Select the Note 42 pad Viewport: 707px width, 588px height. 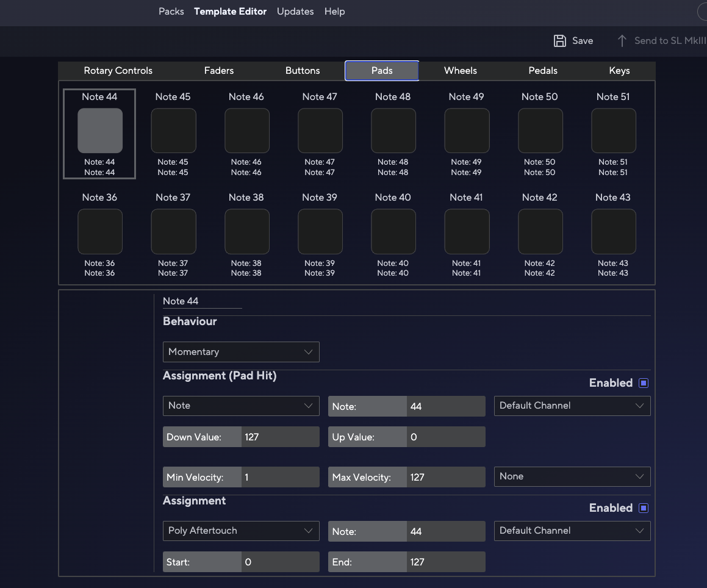click(x=540, y=231)
